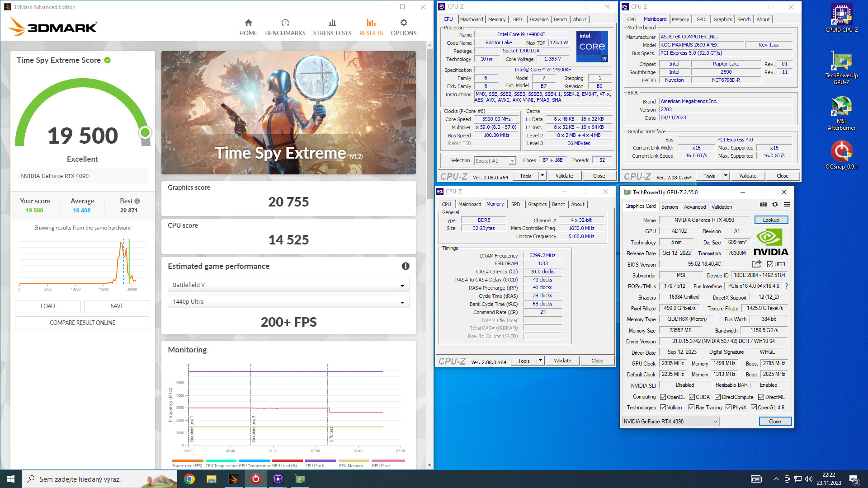This screenshot has width=868, height=488.
Task: Switch to the Advanced tab in GPU-Z
Action: coord(694,207)
